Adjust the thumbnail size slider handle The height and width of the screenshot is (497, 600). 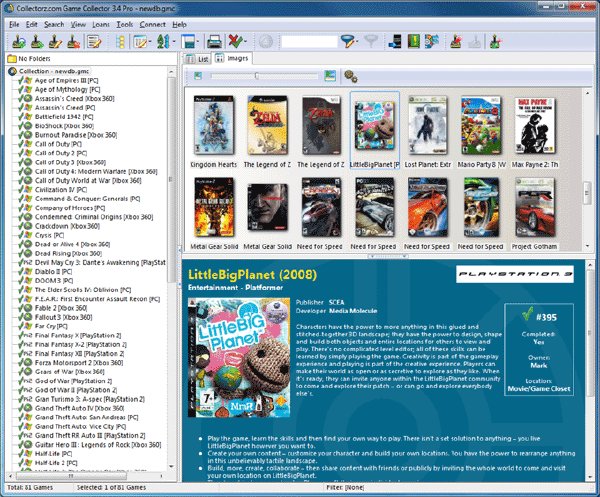point(257,76)
